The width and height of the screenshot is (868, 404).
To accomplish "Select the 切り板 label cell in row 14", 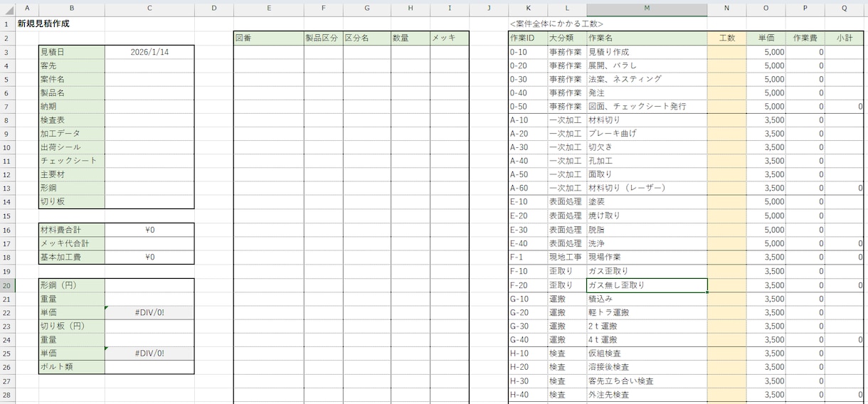I will (72, 202).
